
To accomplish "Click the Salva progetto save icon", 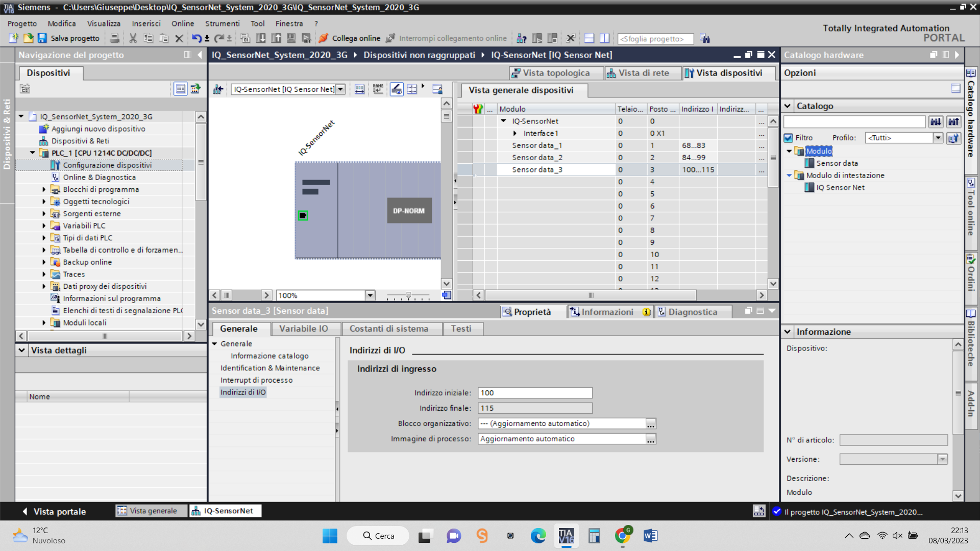I will (42, 38).
